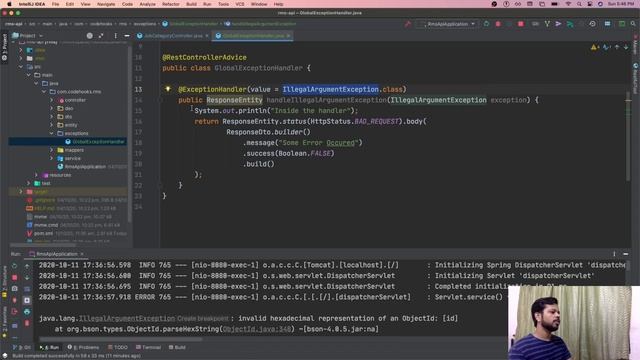640x360 pixels.
Task: Toggle scroll-to-end icon in Run panel
Action: (27, 300)
